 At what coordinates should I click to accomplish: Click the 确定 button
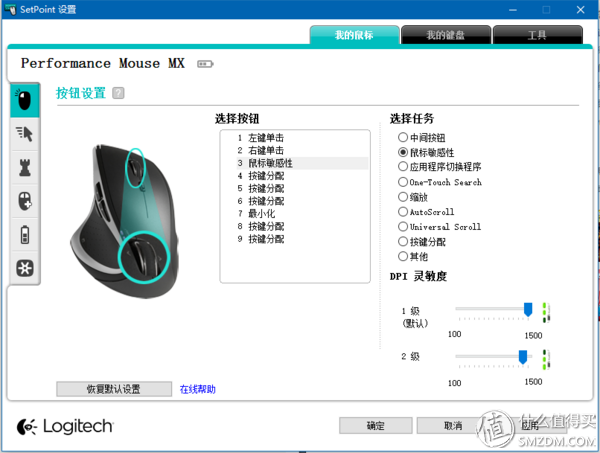[375, 425]
